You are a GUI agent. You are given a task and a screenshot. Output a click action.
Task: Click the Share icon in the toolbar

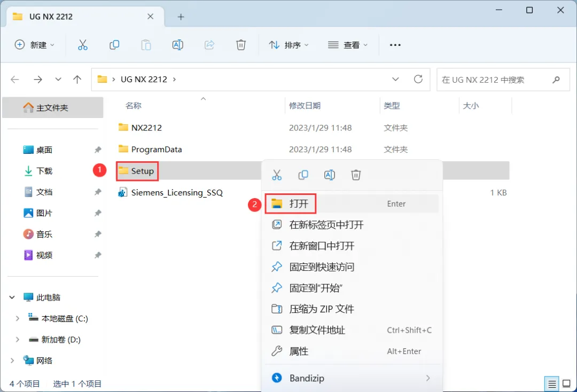pyautogui.click(x=209, y=45)
